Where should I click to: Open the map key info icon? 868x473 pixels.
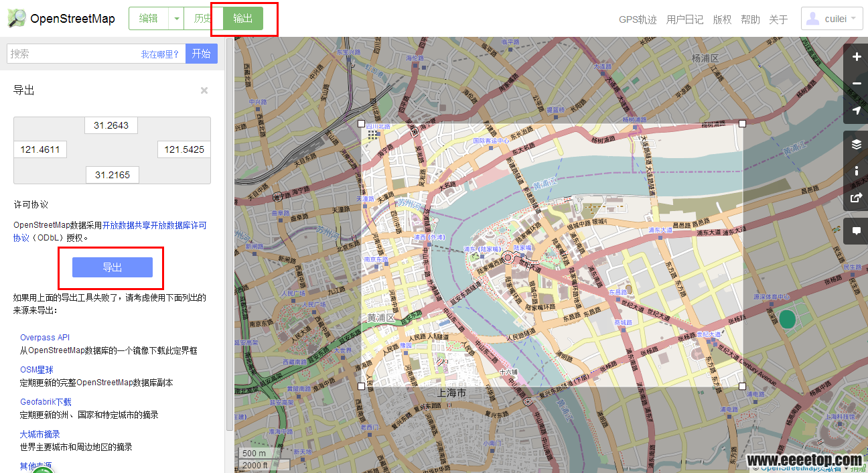857,171
